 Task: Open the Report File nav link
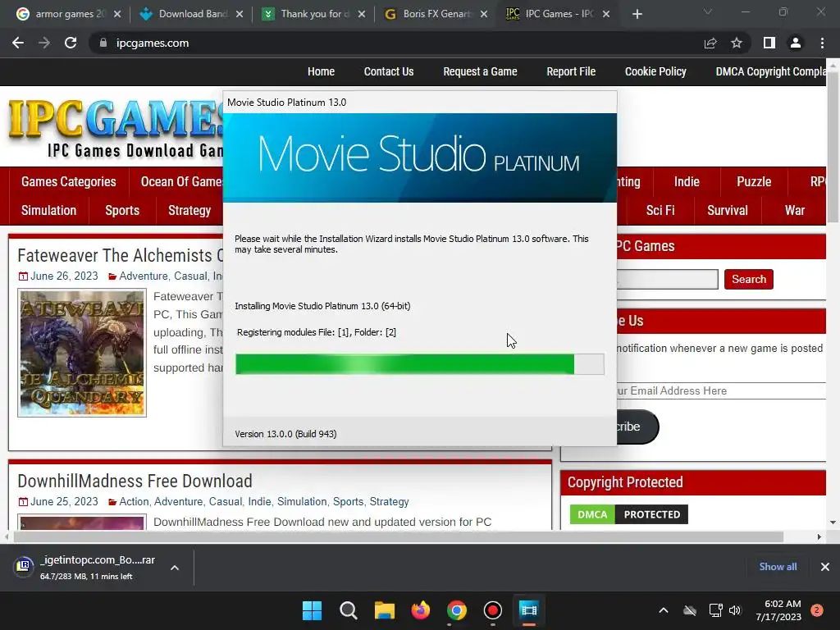point(571,71)
